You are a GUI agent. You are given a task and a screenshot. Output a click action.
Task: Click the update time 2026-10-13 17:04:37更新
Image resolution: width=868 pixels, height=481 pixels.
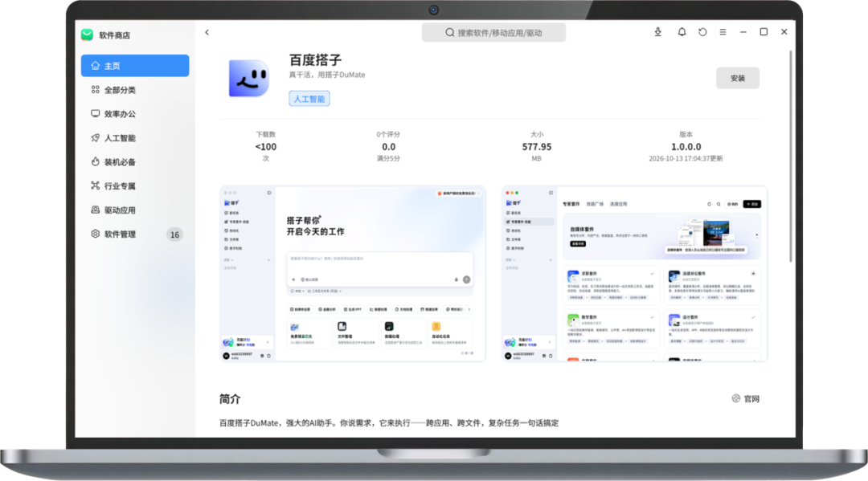[x=686, y=159]
